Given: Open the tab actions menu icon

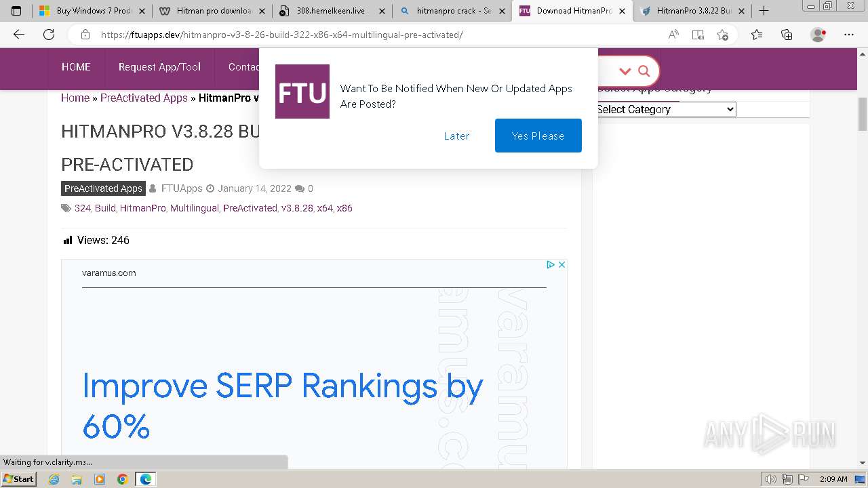Looking at the screenshot, I should pos(16,11).
